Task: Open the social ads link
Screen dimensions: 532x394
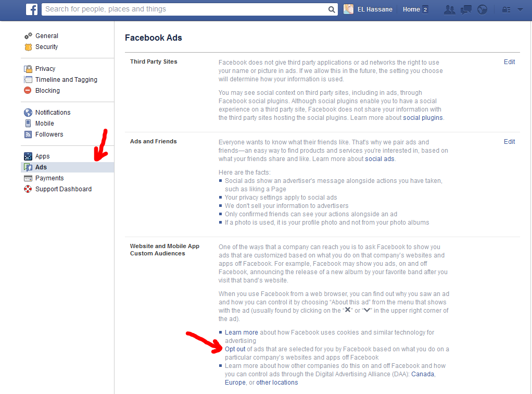Action: pyautogui.click(x=379, y=158)
